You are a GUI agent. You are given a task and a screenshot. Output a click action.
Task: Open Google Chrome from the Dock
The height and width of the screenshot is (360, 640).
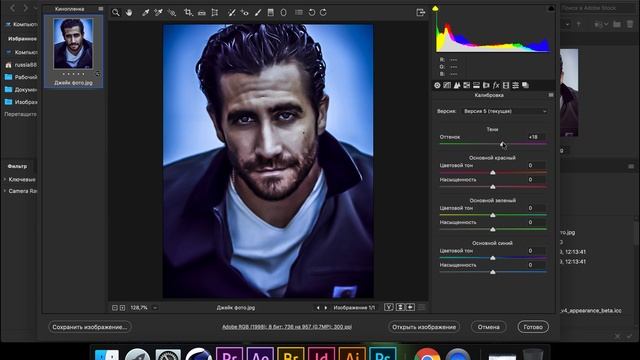(x=427, y=354)
